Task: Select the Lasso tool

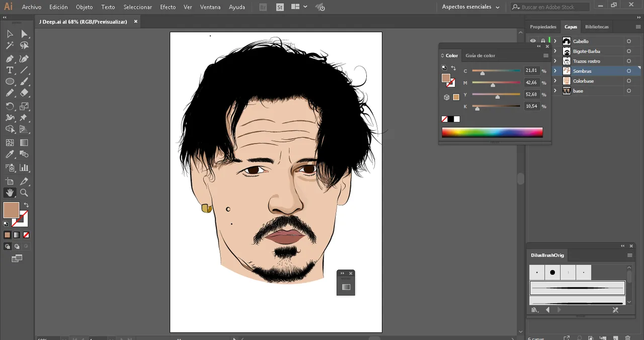Action: click(x=24, y=46)
